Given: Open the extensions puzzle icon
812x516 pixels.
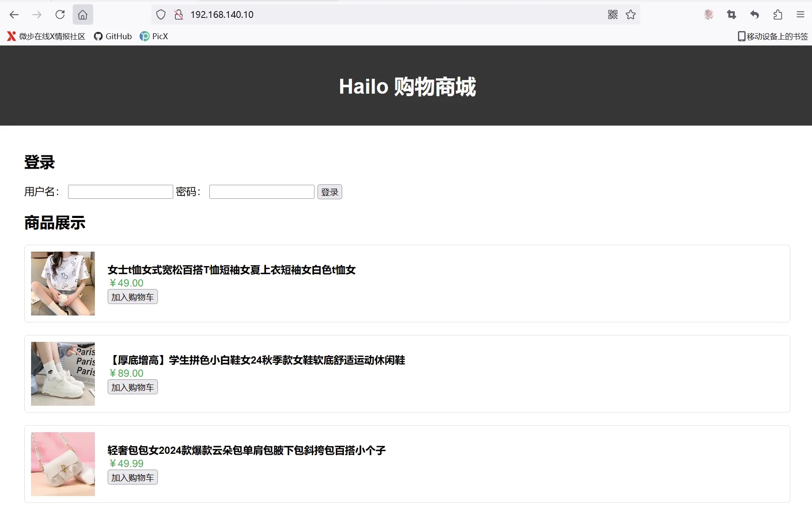Looking at the screenshot, I should pyautogui.click(x=778, y=14).
